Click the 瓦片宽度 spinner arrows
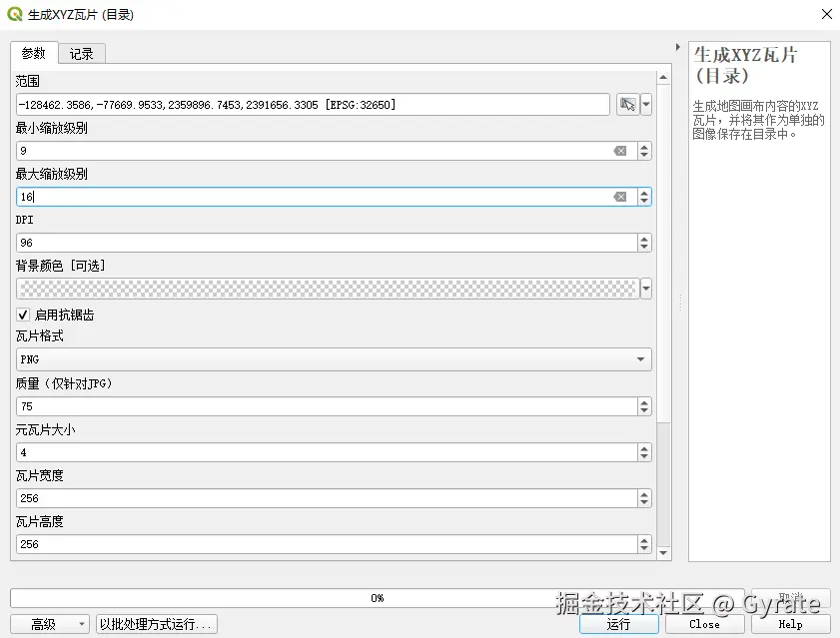The width and height of the screenshot is (840, 638). tap(644, 499)
